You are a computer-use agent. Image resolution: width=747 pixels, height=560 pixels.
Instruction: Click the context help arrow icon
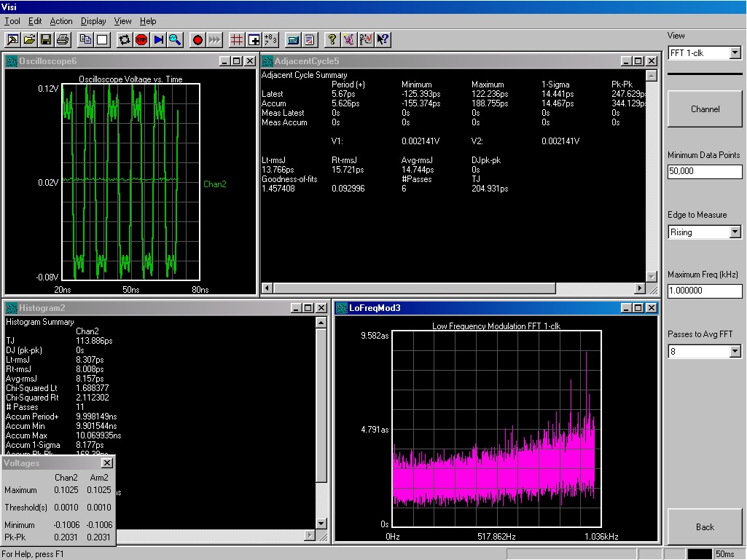(x=383, y=39)
